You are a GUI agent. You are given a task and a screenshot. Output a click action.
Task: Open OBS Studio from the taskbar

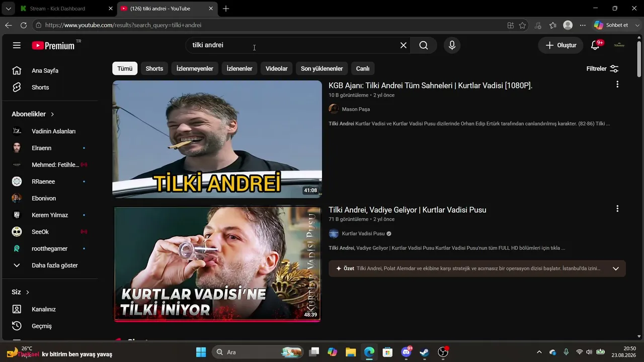click(443, 352)
